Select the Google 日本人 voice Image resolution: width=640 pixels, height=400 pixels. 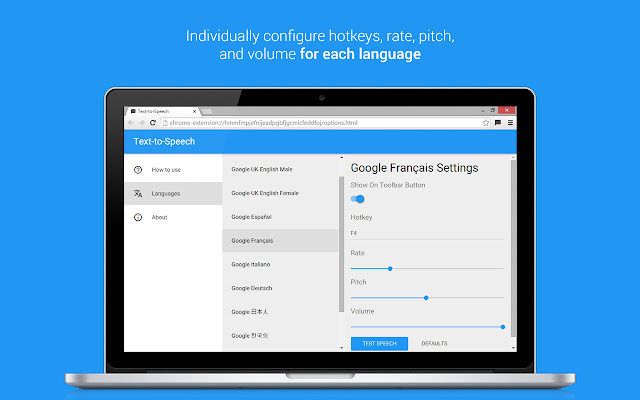pyautogui.click(x=280, y=312)
